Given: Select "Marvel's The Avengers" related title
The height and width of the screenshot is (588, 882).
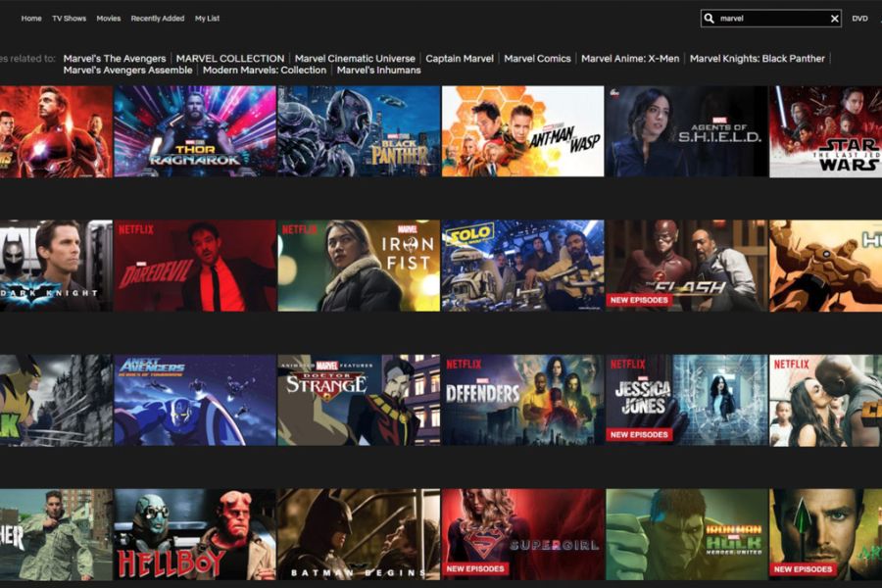Looking at the screenshot, I should (x=115, y=59).
